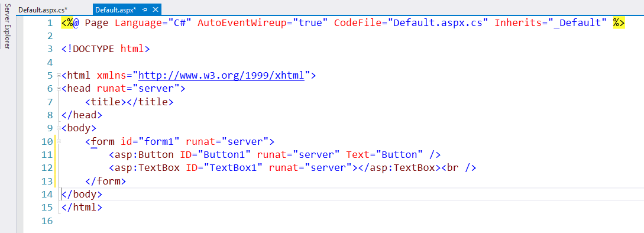Pin the Default.aspx tab
Screen dimensions: 644x233
click(144, 9)
